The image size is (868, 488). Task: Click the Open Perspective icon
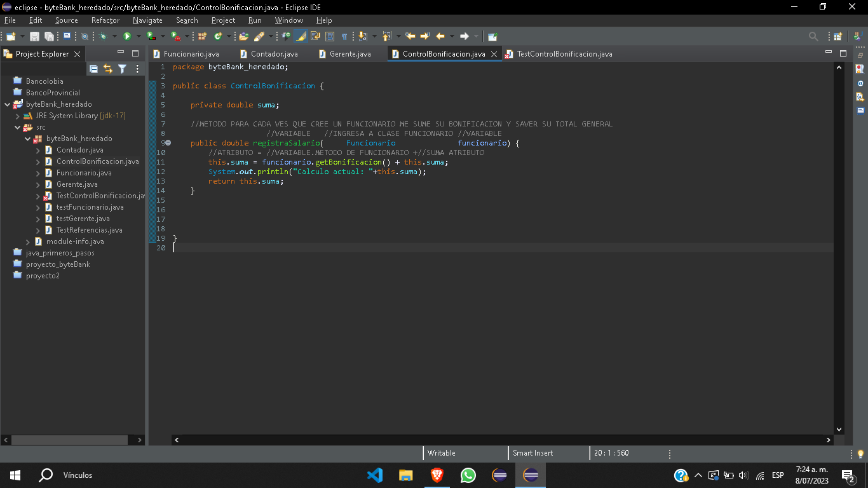pyautogui.click(x=837, y=36)
